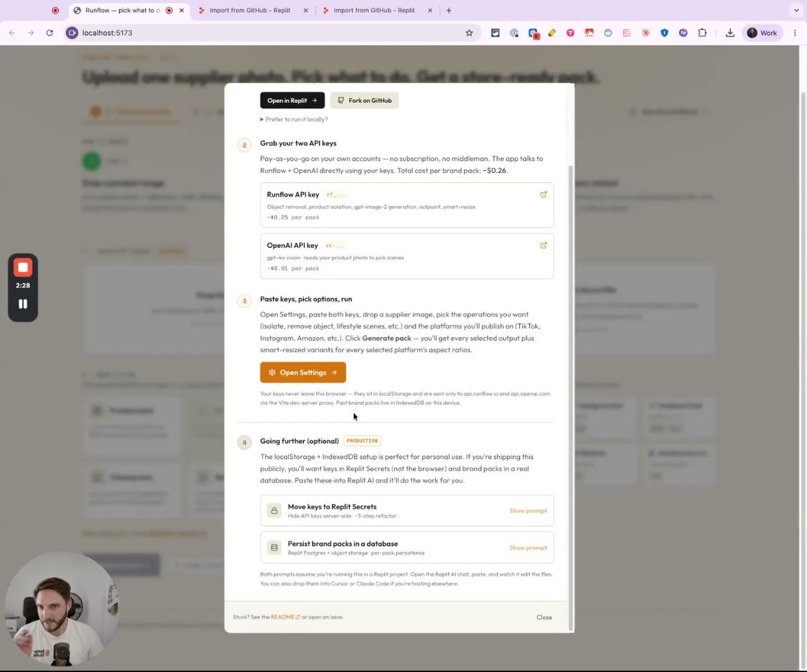Click the camera site-info icon in address bar
This screenshot has width=807, height=672.
(x=72, y=33)
